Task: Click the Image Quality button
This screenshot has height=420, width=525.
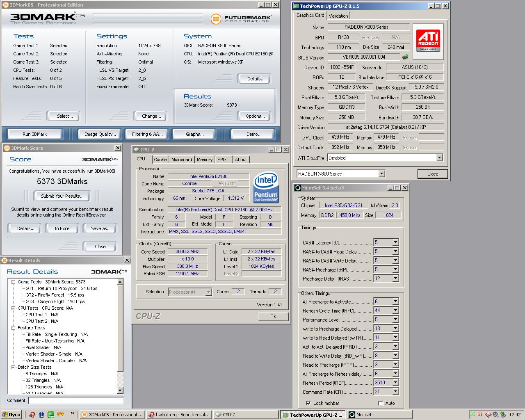Action: [100, 134]
